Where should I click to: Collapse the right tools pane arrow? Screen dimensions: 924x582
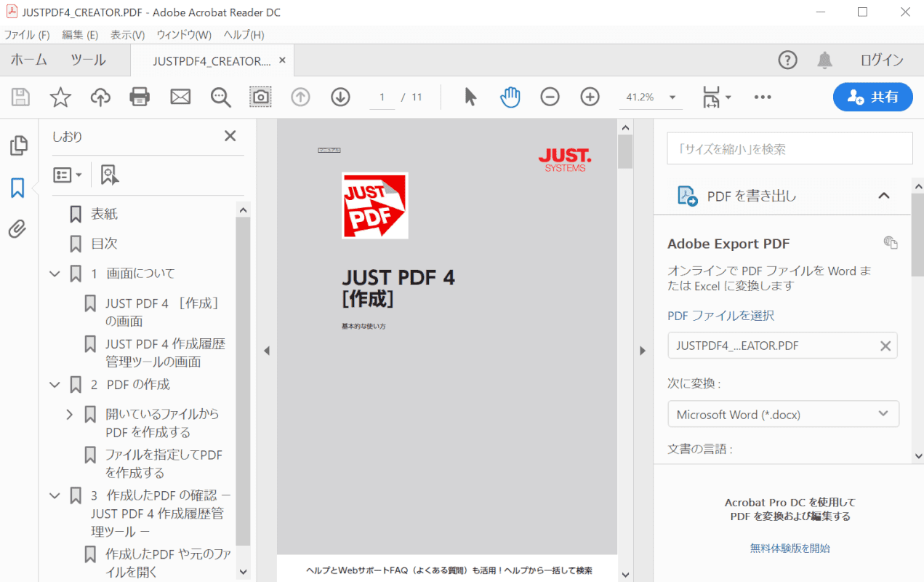[643, 351]
